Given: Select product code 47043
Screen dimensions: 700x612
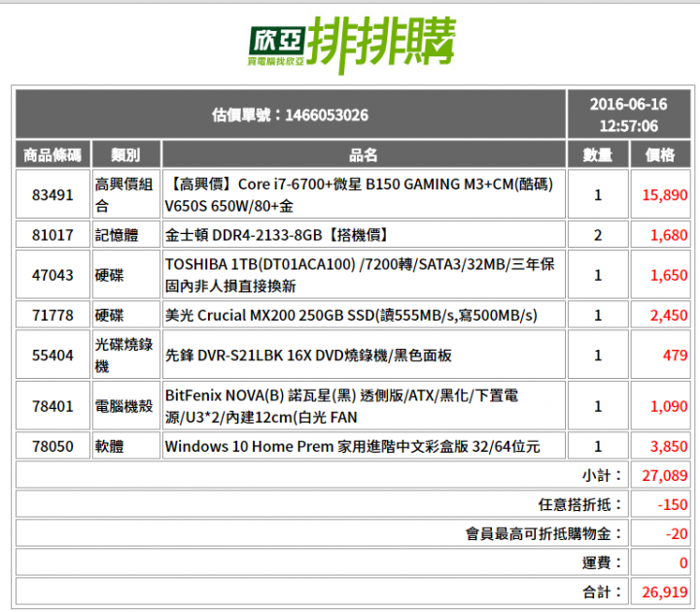Looking at the screenshot, I should pyautogui.click(x=52, y=275).
